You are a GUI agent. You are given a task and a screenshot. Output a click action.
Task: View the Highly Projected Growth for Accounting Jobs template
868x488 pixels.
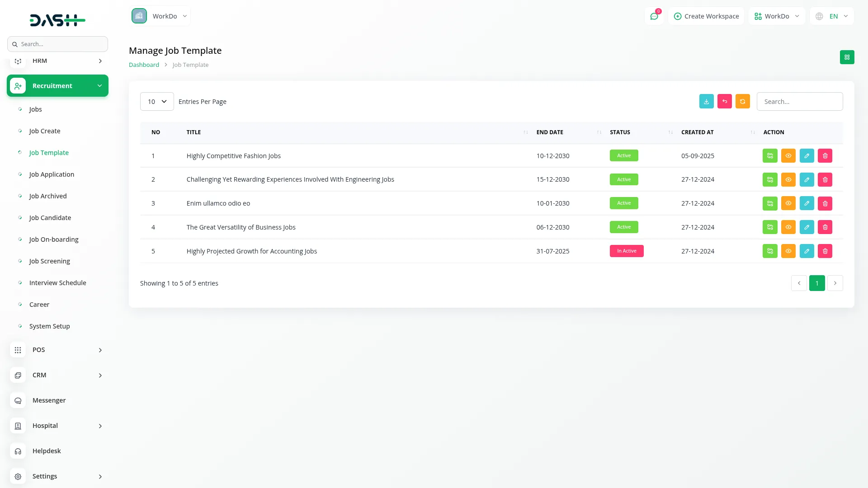coord(788,251)
